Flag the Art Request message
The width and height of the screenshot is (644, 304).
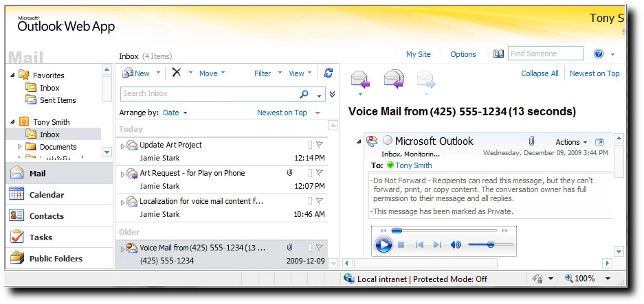[x=320, y=173]
